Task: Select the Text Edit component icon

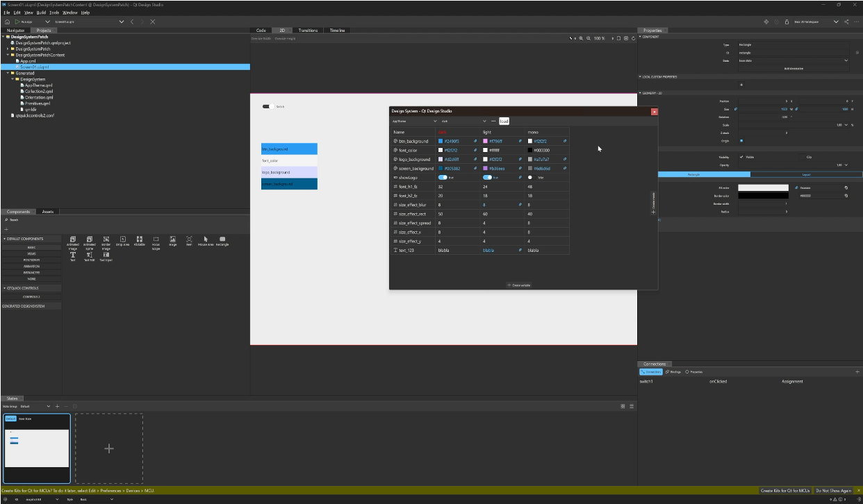Action: click(89, 255)
